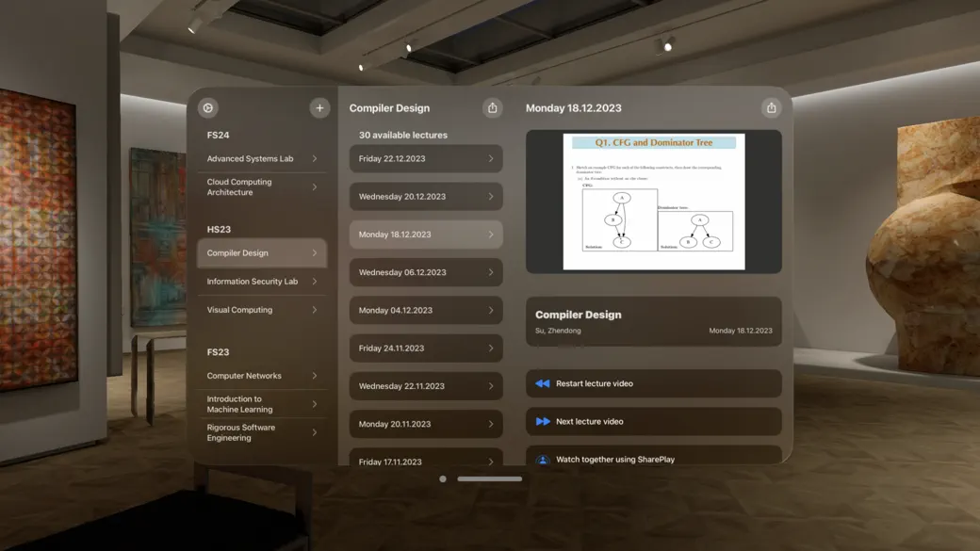Expand the Wednesday 06.12.2023 entry

(425, 272)
